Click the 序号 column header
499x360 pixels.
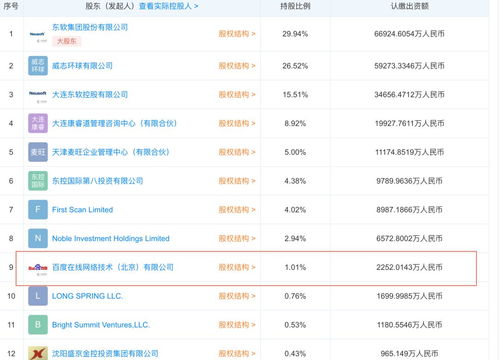[11, 6]
